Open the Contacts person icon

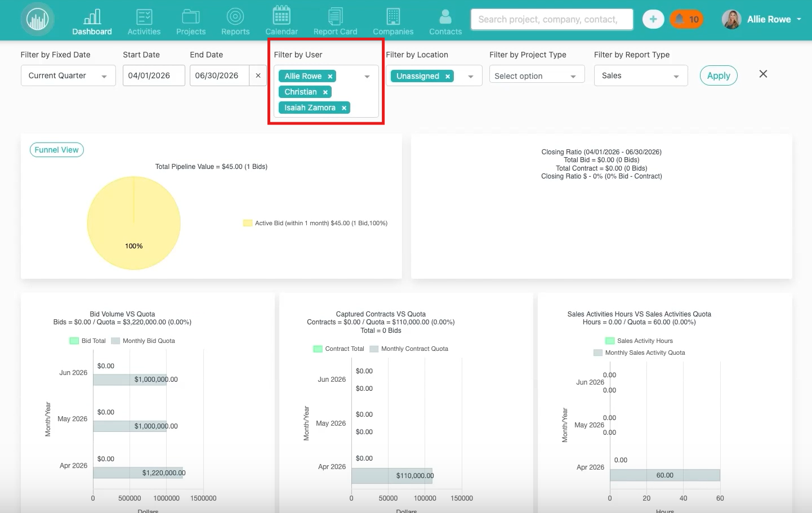[445, 17]
